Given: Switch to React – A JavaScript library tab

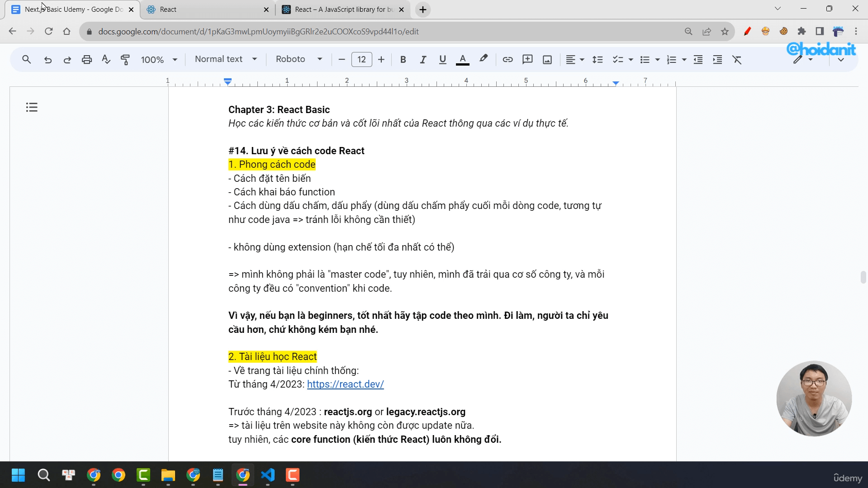Looking at the screenshot, I should click(x=343, y=9).
